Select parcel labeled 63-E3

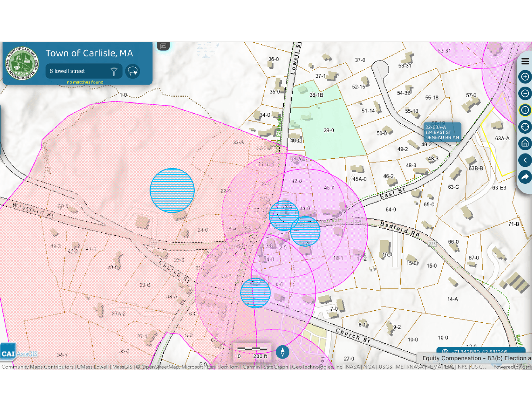(x=499, y=188)
